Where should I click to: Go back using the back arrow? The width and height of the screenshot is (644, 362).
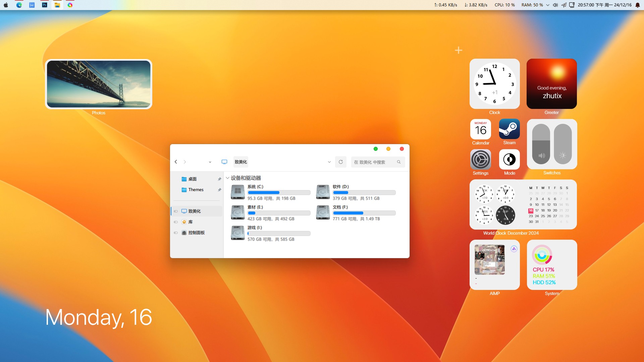[x=176, y=162]
